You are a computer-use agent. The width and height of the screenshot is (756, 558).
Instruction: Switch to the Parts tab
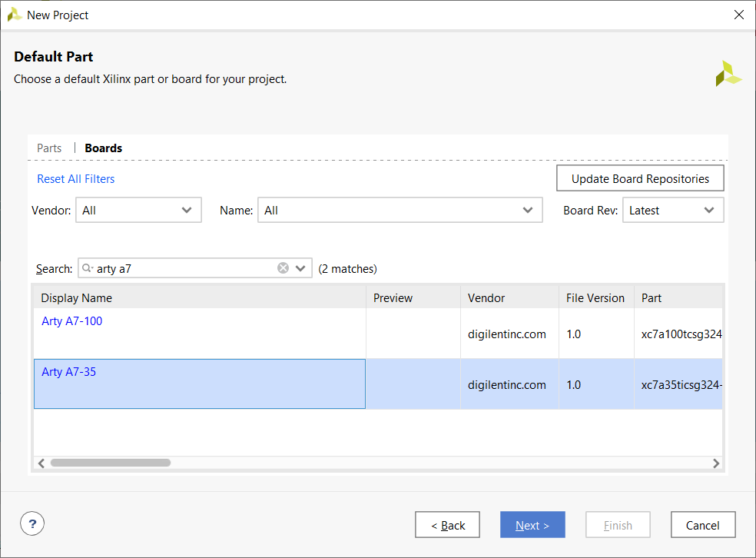point(49,148)
